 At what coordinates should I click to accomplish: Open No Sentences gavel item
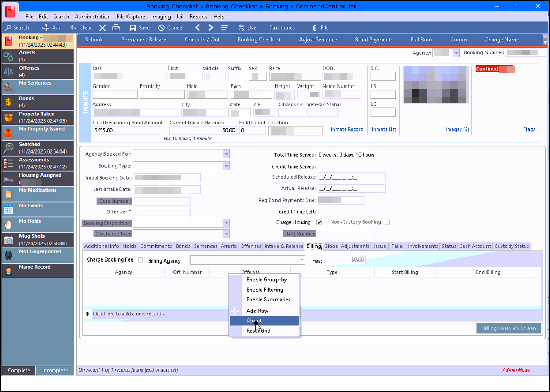(x=38, y=87)
